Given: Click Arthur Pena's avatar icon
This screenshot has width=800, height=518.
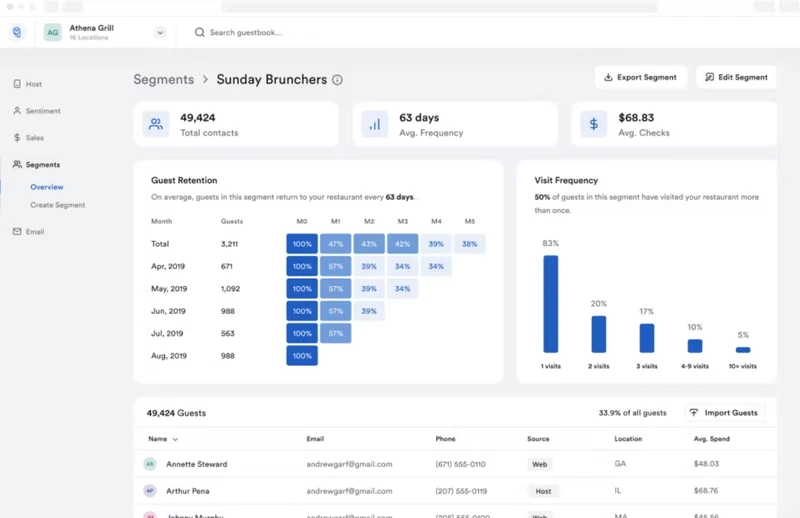Looking at the screenshot, I should click(149, 491).
